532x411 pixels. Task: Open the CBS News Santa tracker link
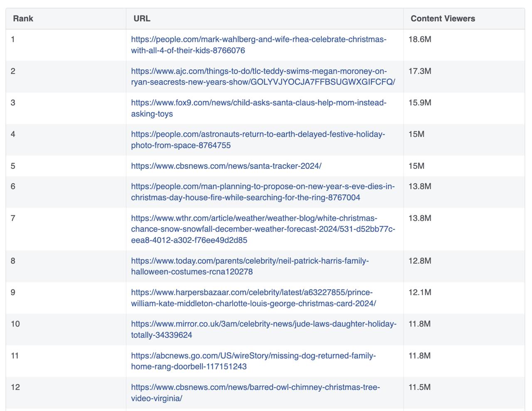pyautogui.click(x=226, y=166)
